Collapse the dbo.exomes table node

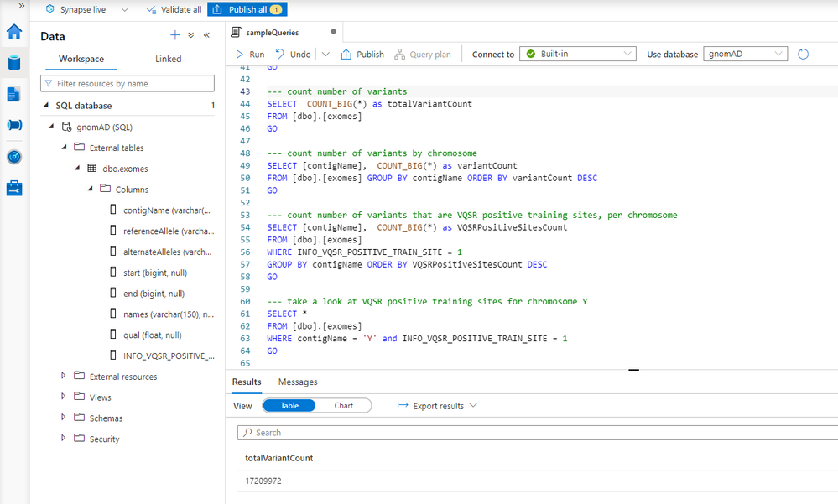coord(77,168)
